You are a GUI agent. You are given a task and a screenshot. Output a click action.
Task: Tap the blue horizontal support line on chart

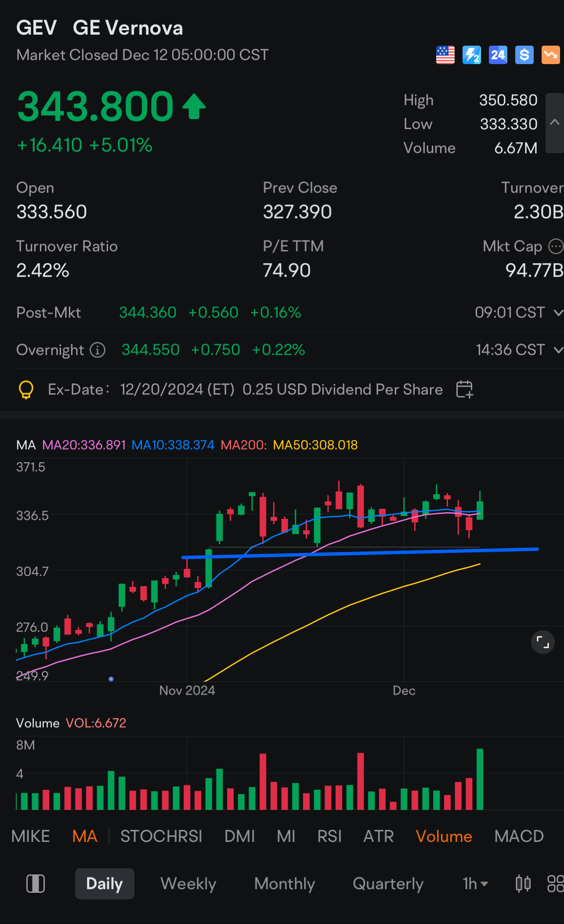[x=360, y=553]
